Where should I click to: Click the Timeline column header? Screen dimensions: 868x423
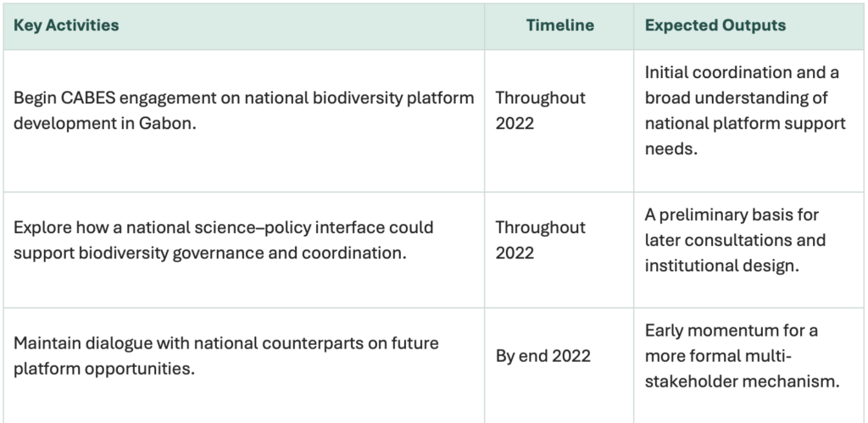click(x=559, y=25)
